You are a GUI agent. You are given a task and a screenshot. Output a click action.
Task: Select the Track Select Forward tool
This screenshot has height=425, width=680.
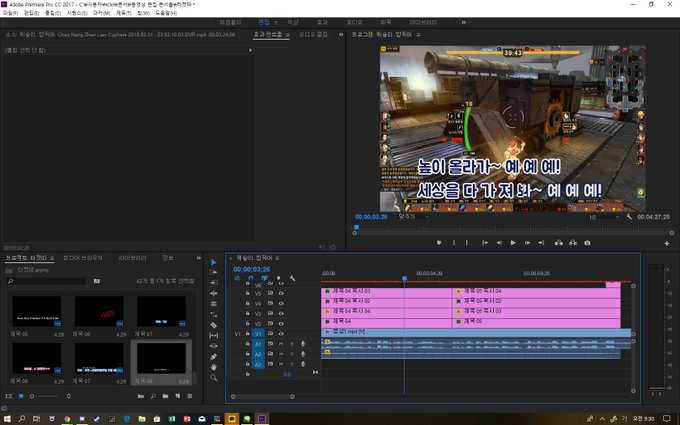[213, 272]
